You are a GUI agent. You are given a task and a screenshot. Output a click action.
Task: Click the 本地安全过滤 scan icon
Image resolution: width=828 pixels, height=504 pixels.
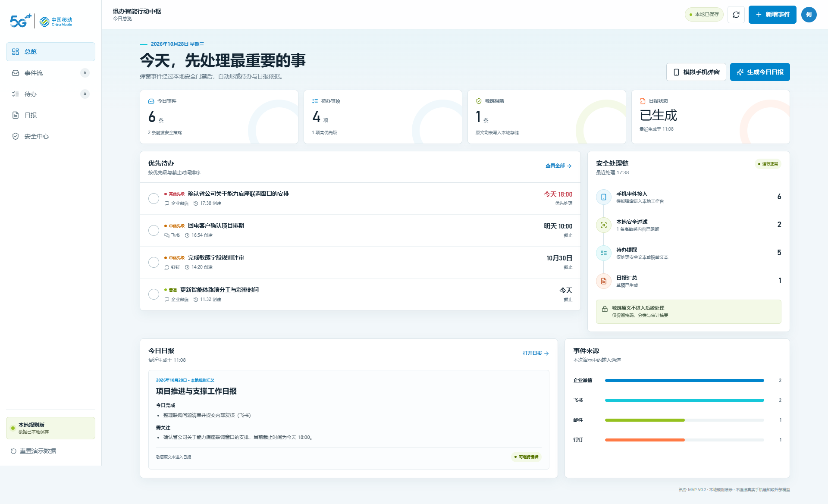tap(604, 225)
